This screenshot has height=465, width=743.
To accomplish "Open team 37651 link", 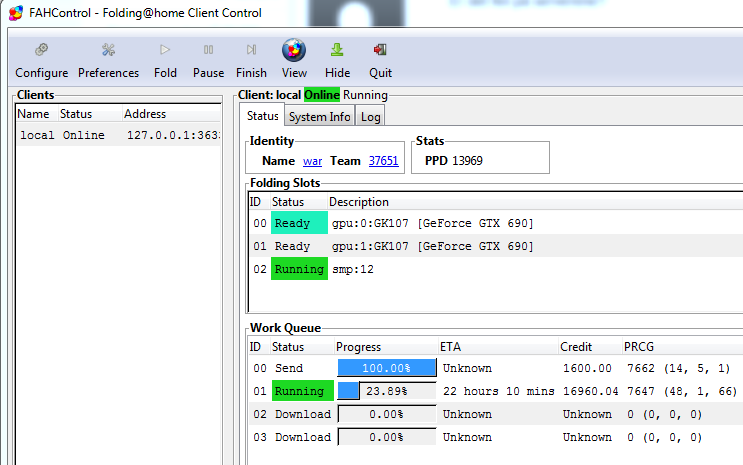I will pos(383,161).
